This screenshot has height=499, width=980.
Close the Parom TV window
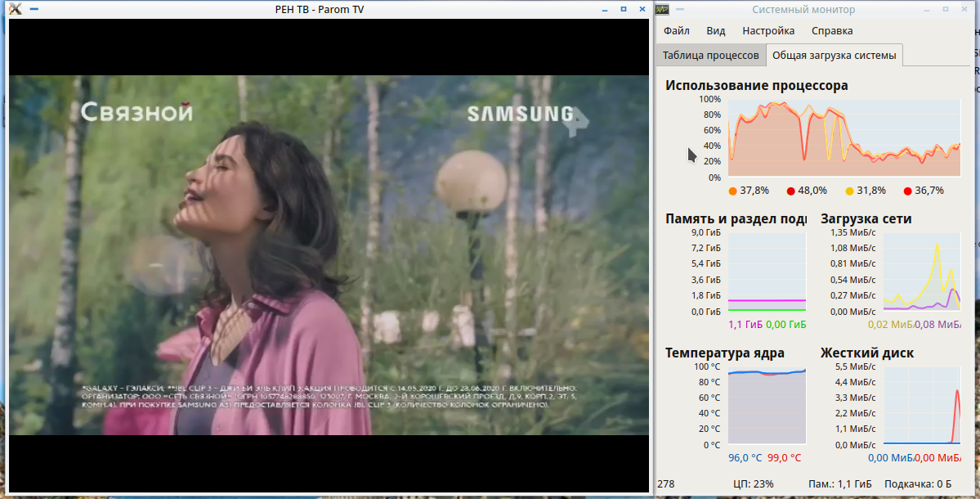pyautogui.click(x=641, y=9)
